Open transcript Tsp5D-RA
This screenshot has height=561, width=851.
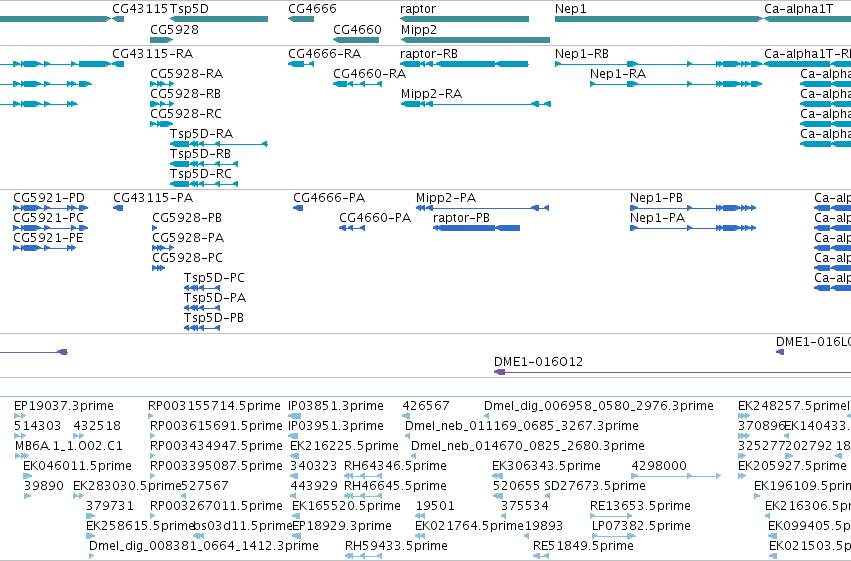pos(201,134)
